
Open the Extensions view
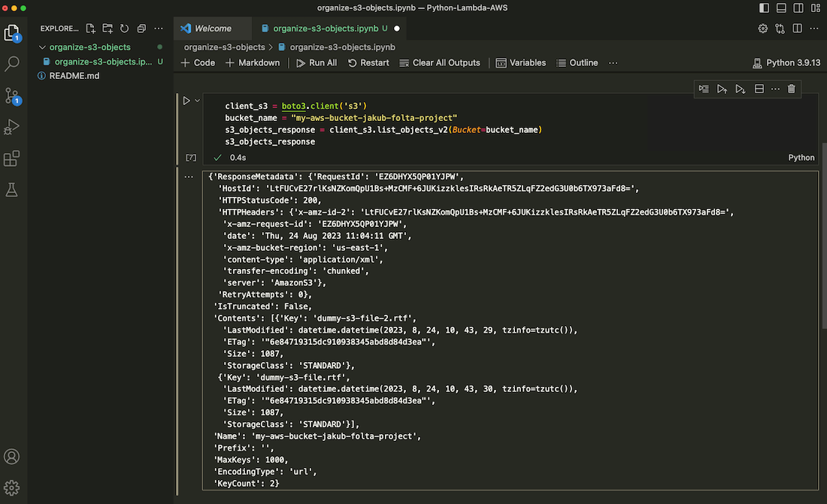12,158
